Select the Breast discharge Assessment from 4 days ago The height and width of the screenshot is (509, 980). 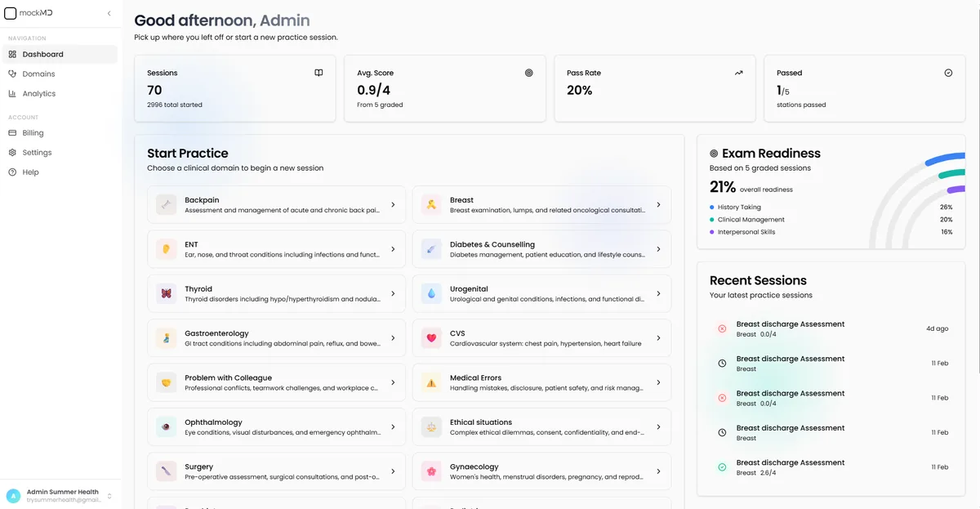pos(791,328)
